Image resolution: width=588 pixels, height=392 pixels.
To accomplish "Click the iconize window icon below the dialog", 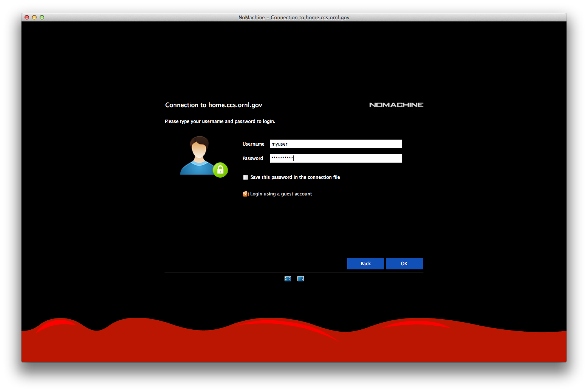I will 300,279.
